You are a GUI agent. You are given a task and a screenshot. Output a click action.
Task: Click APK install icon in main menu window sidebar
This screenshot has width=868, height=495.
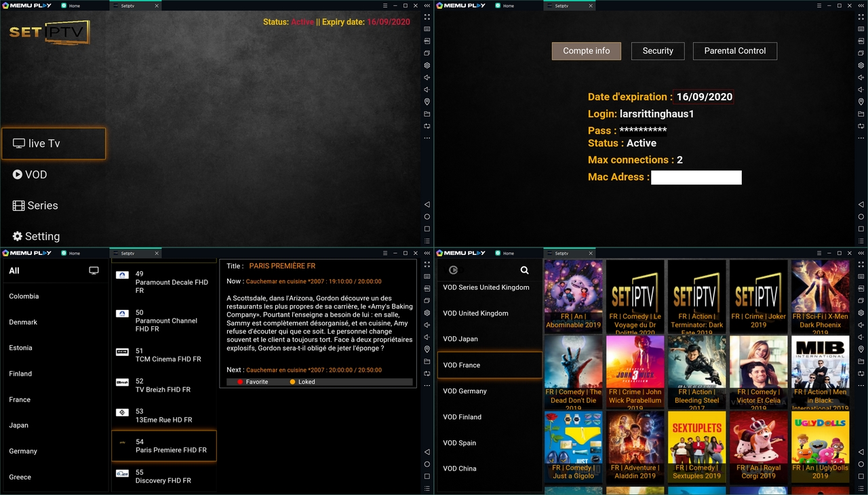(427, 41)
